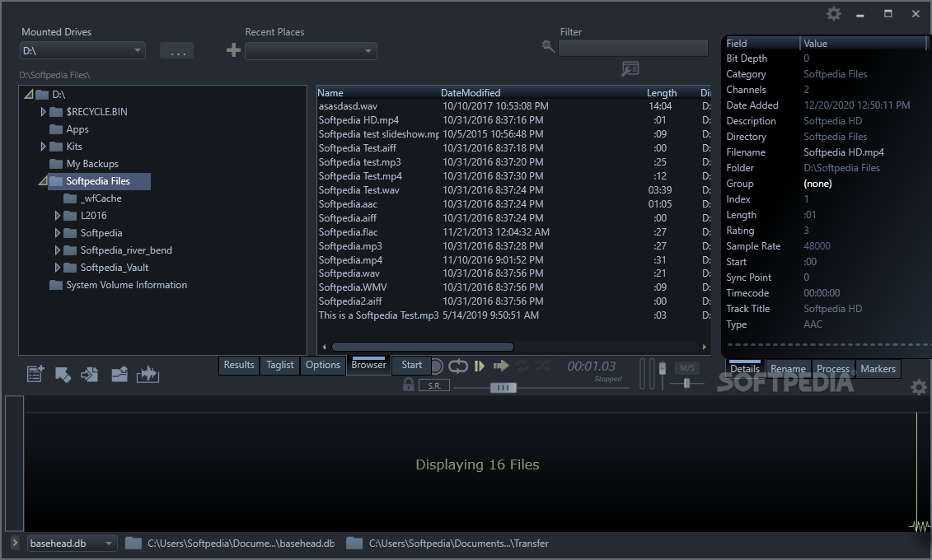Click the browse '...' button
The image size is (932, 560).
[x=177, y=50]
